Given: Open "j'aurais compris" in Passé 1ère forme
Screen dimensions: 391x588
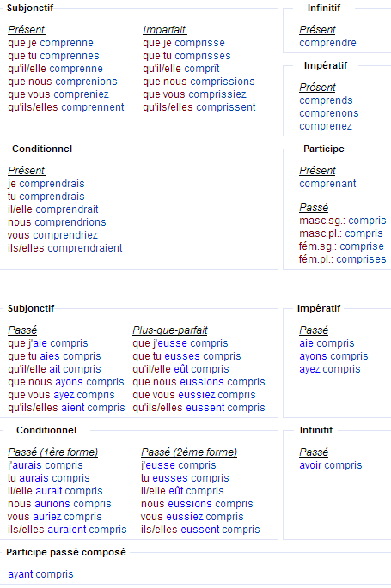Looking at the screenshot, I should pos(45,465).
